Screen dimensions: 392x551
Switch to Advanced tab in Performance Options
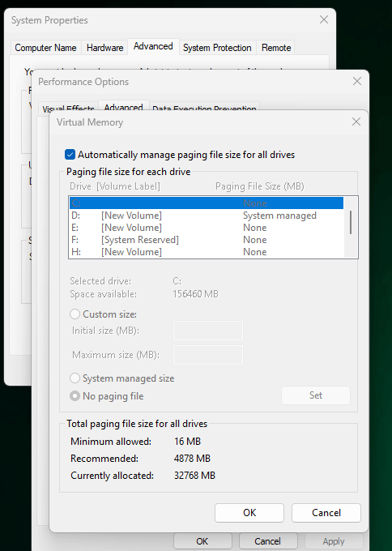coord(123,107)
